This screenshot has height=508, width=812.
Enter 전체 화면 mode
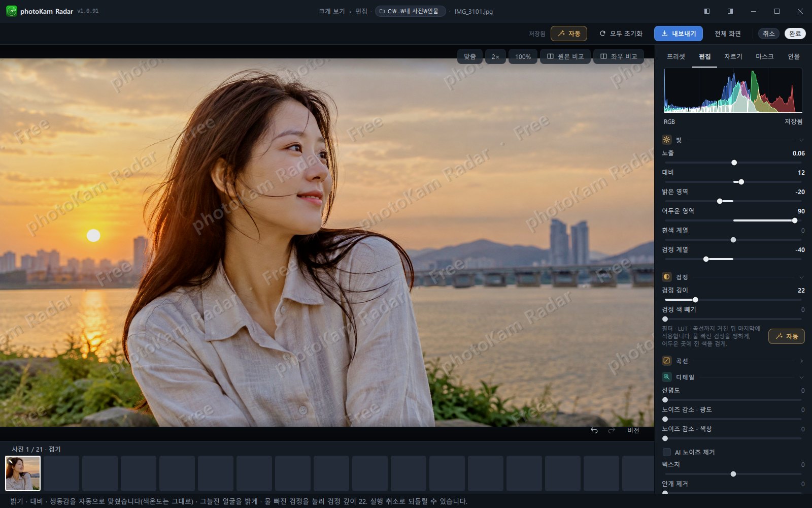[x=727, y=34]
